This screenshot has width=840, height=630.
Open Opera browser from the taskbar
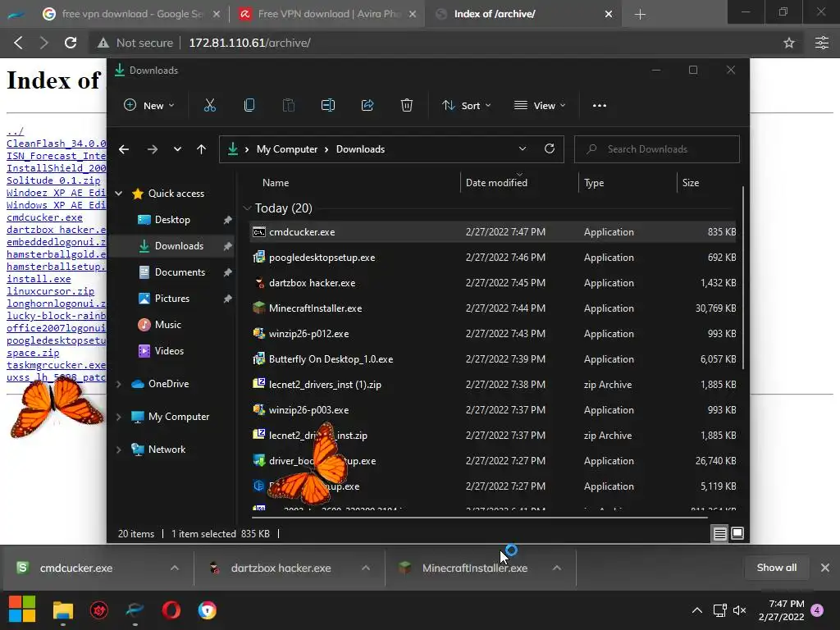point(171,610)
